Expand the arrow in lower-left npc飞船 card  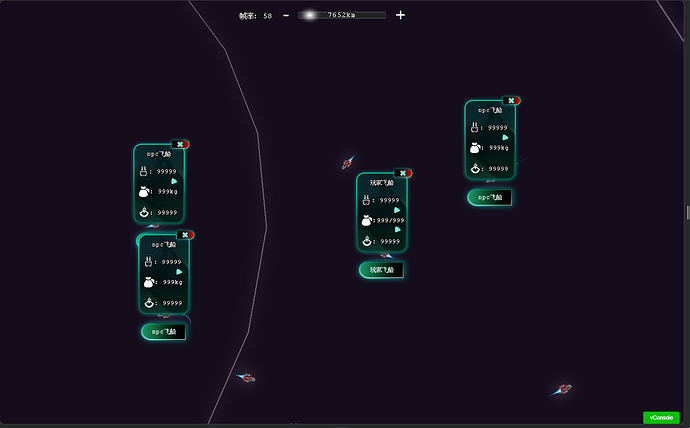179,272
